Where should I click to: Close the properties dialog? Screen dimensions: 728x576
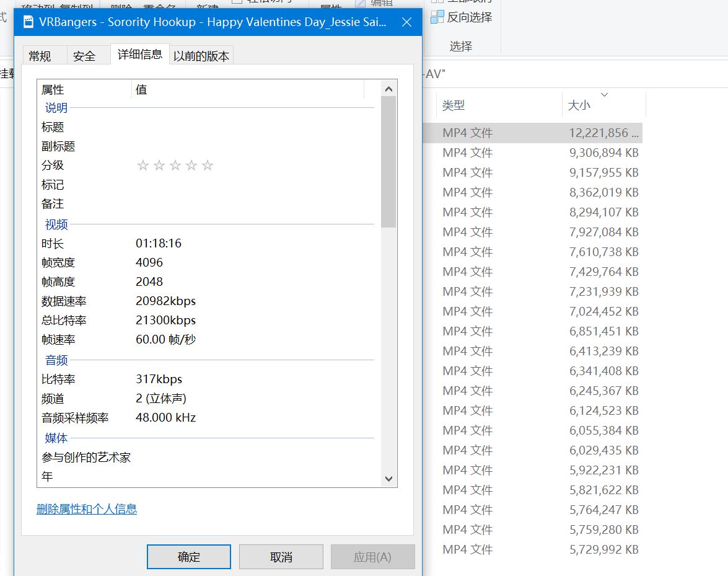406,22
